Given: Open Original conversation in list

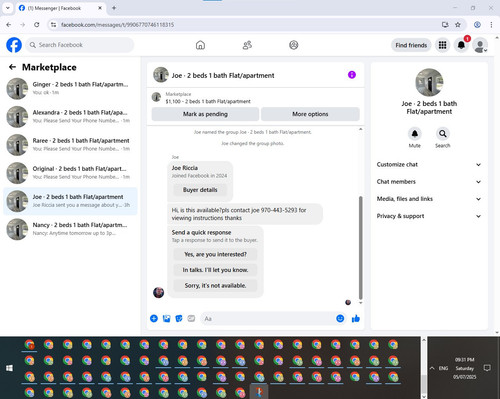Looking at the screenshot, I should click(70, 173).
